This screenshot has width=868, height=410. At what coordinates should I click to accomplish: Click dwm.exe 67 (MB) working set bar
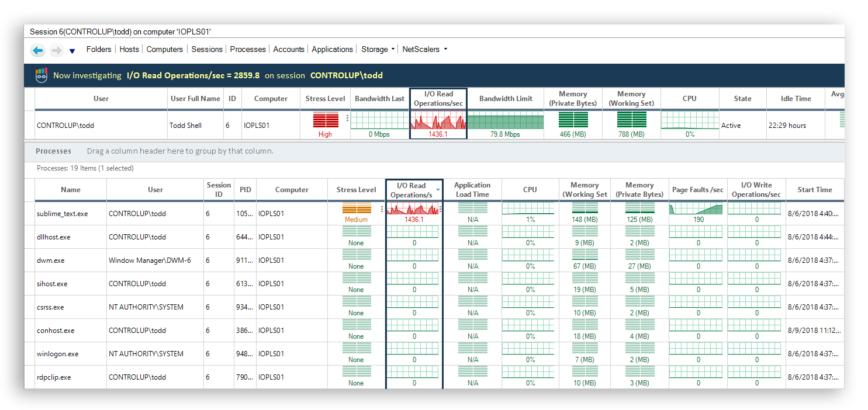pos(585,256)
